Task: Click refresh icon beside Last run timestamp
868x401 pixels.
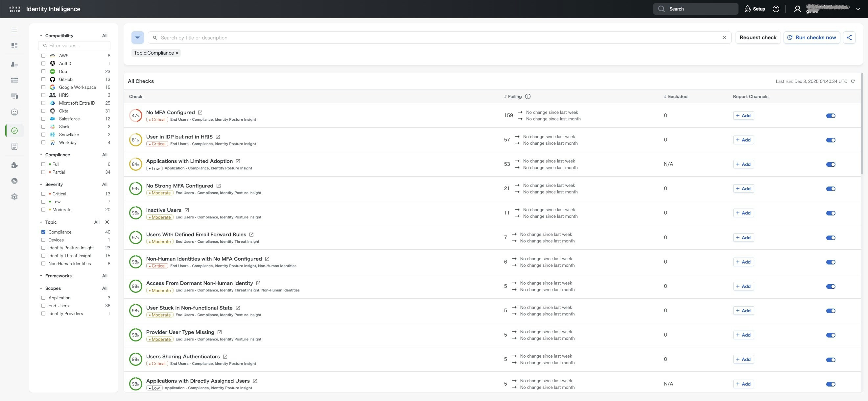Action: 853,81
